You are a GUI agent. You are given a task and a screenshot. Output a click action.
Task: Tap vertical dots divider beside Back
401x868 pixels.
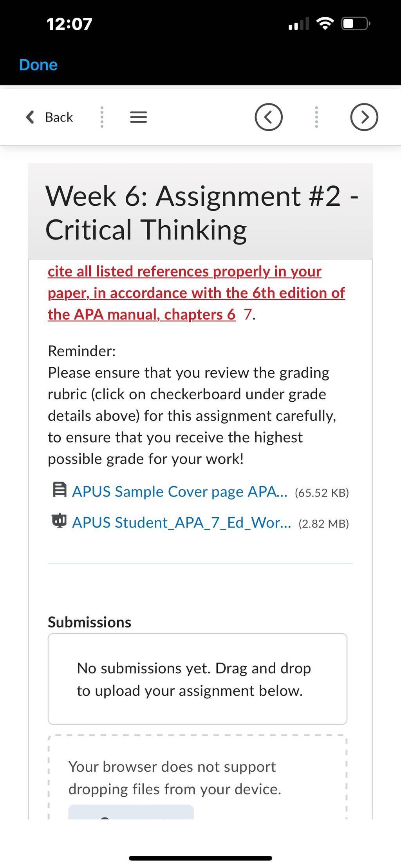pos(102,117)
